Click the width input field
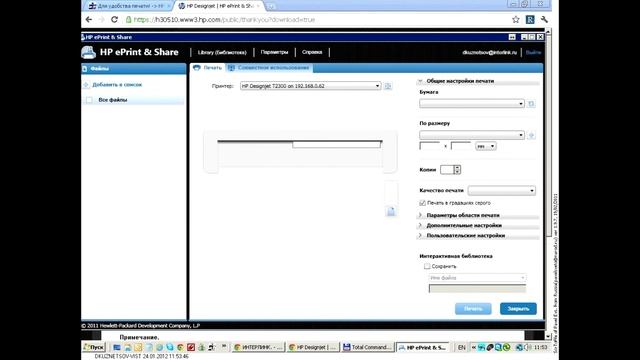 tap(430, 146)
